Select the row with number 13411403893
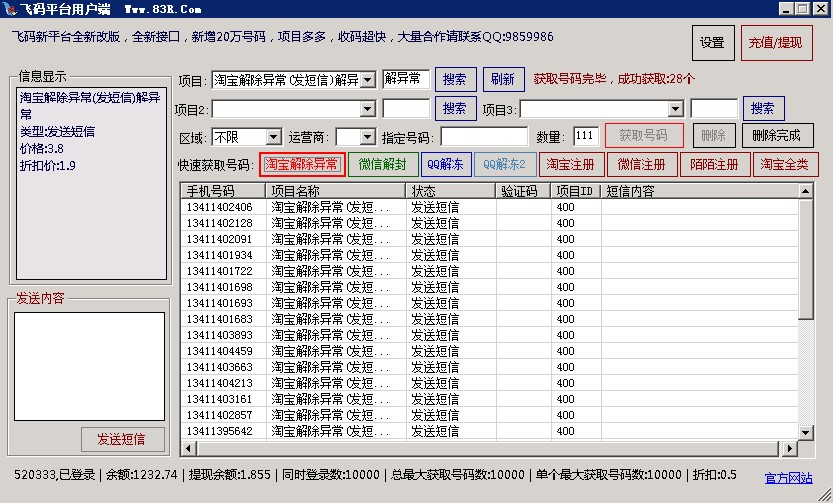 click(489, 335)
